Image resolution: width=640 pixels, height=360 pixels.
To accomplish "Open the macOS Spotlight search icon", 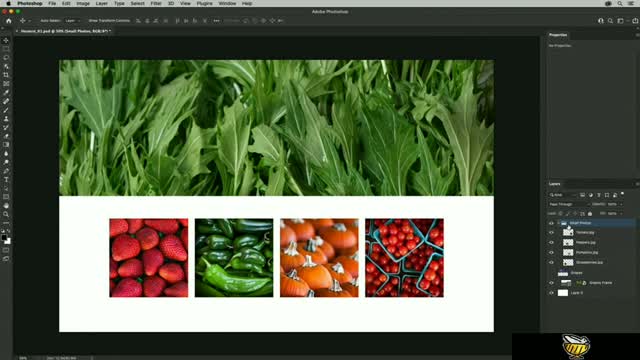I will tap(620, 3).
